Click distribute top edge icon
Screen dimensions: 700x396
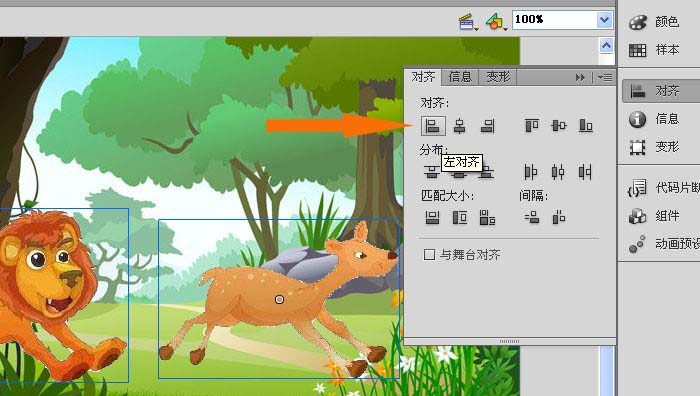432,172
